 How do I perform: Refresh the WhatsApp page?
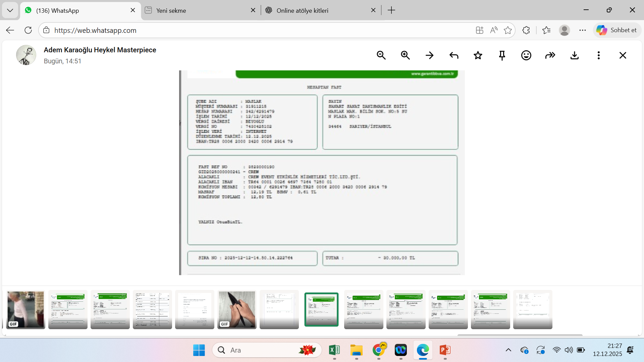click(28, 30)
